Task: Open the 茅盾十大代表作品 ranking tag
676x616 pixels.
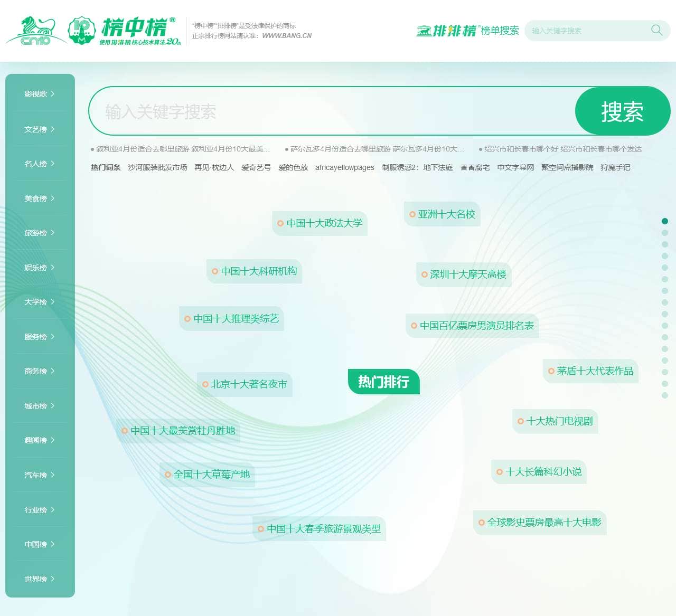Action: 590,371
